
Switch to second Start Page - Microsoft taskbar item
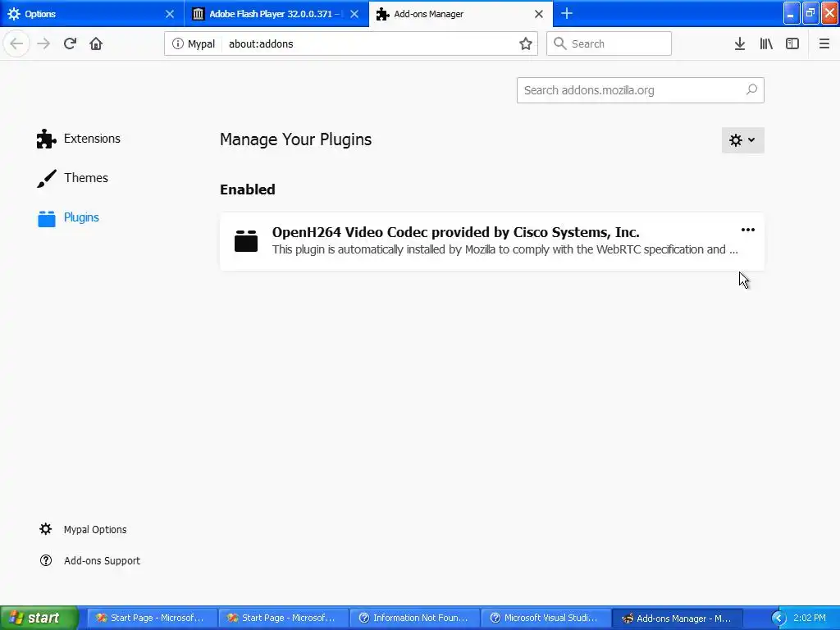pyautogui.click(x=282, y=618)
